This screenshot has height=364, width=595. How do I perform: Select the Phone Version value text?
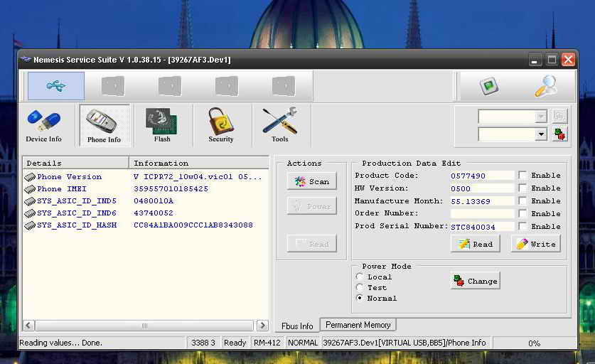click(x=198, y=177)
